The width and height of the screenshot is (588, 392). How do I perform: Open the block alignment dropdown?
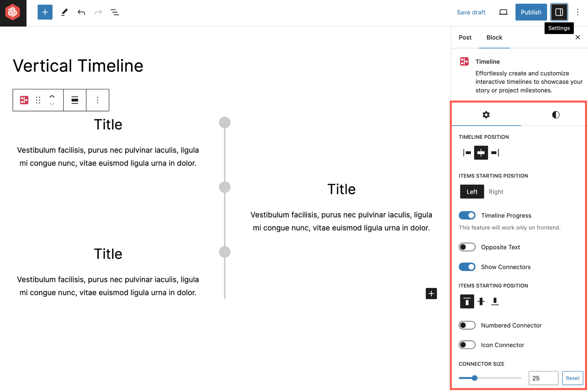pyautogui.click(x=74, y=100)
